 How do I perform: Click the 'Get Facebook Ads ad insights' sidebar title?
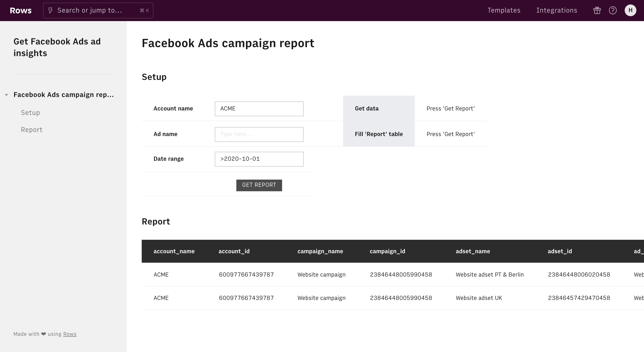(57, 47)
